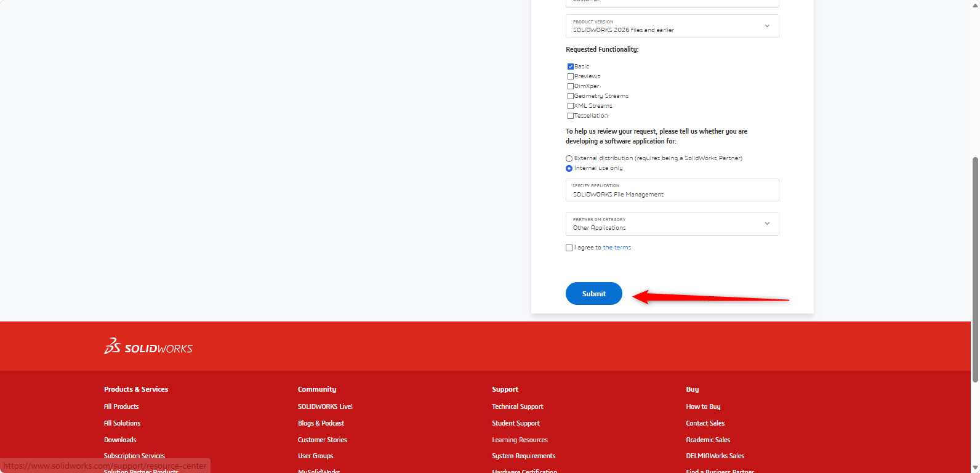Uncheck the Basic functionality checkbox
The width and height of the screenshot is (980, 473).
(570, 67)
